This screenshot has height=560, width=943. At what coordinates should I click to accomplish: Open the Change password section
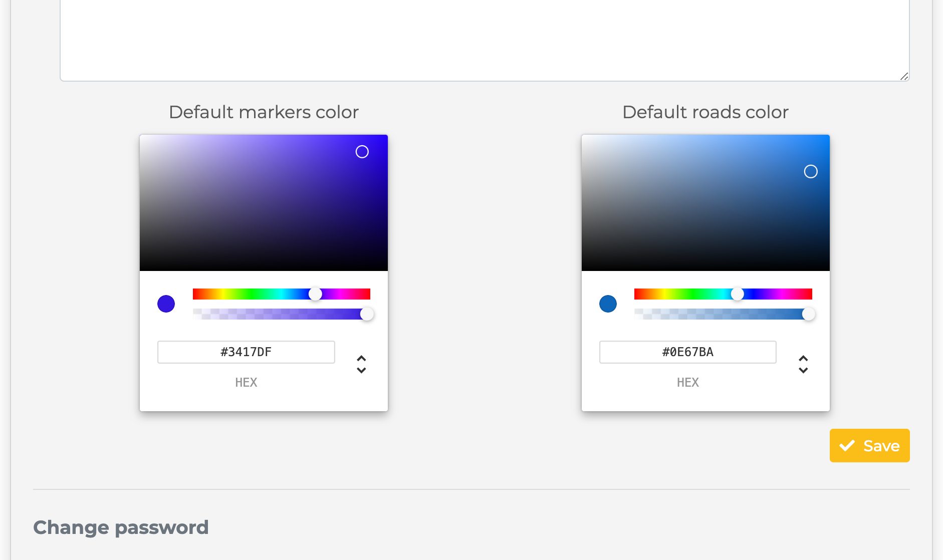121,527
